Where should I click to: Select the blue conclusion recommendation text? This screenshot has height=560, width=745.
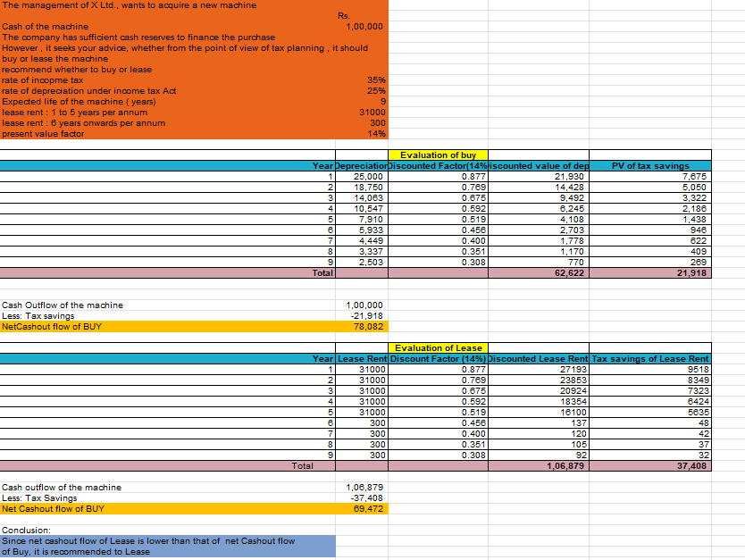pyautogui.click(x=165, y=546)
